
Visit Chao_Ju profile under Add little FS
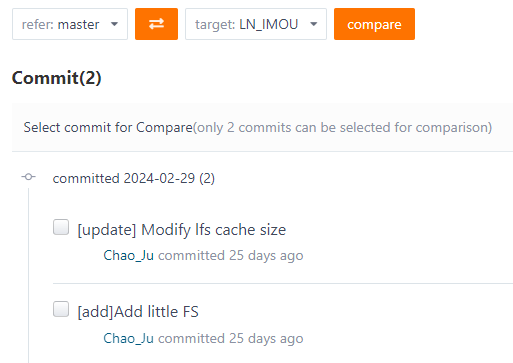pyautogui.click(x=128, y=338)
